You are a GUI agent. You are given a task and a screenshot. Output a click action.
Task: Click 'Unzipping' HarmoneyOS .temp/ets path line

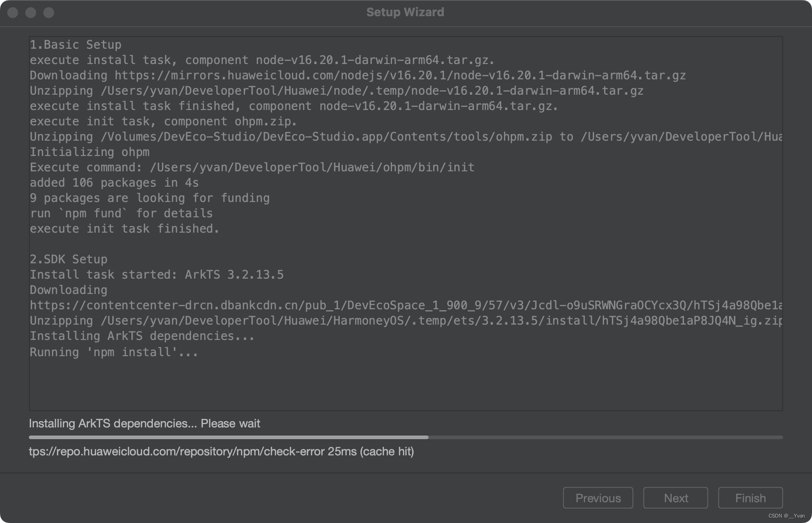point(406,321)
